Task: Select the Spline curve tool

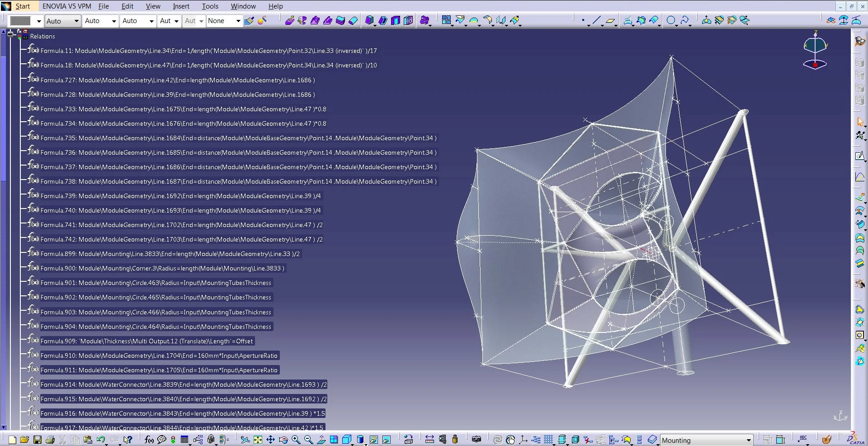Action: coord(684,20)
